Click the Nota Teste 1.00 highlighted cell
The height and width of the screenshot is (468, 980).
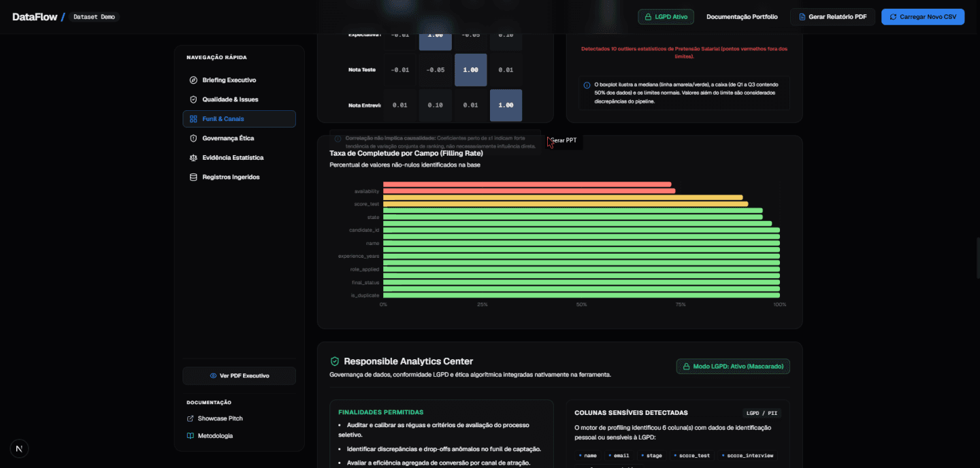tap(471, 69)
